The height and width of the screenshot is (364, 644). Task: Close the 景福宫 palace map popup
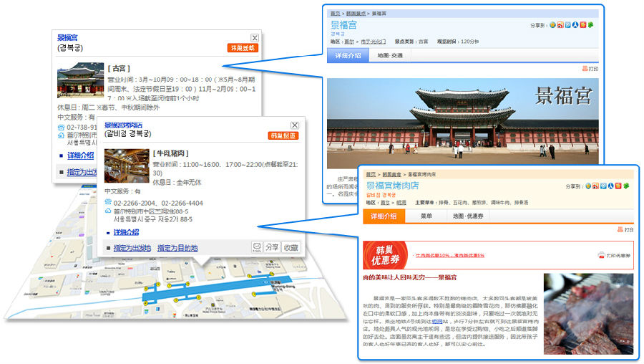(255, 38)
